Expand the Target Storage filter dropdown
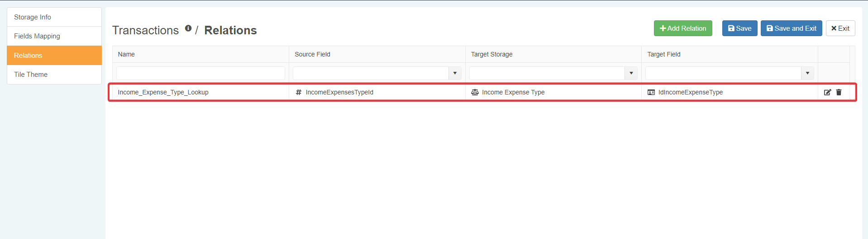This screenshot has height=239, width=868. pos(631,73)
